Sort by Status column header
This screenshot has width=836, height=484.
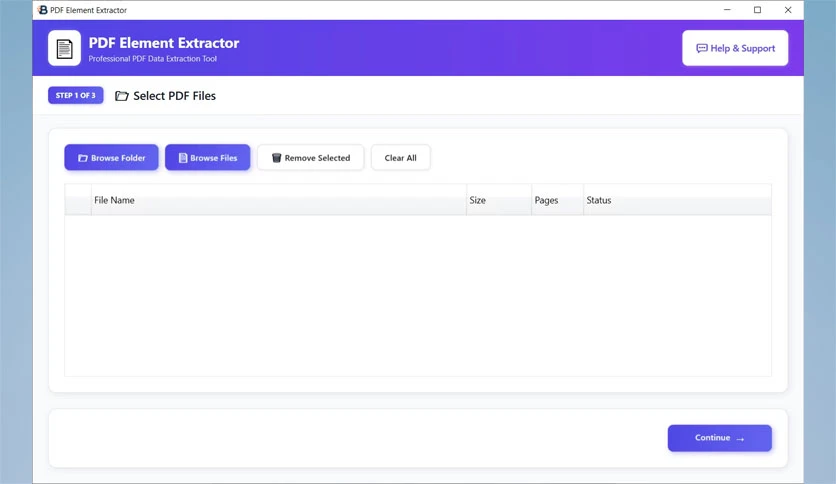pyautogui.click(x=677, y=200)
